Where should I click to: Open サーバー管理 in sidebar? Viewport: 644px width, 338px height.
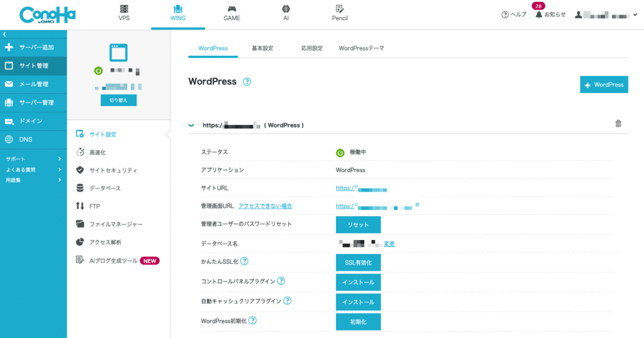pyautogui.click(x=33, y=102)
